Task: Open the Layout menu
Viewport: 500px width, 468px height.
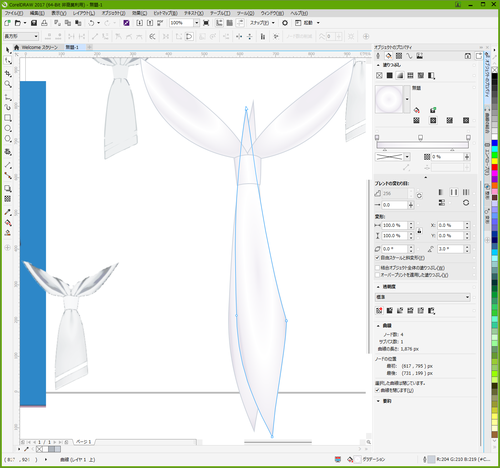Action: (x=84, y=13)
